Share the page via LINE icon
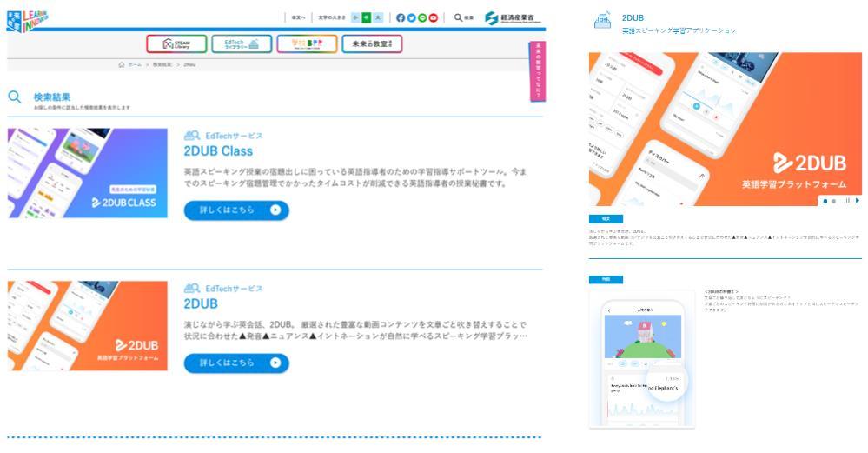 point(422,17)
